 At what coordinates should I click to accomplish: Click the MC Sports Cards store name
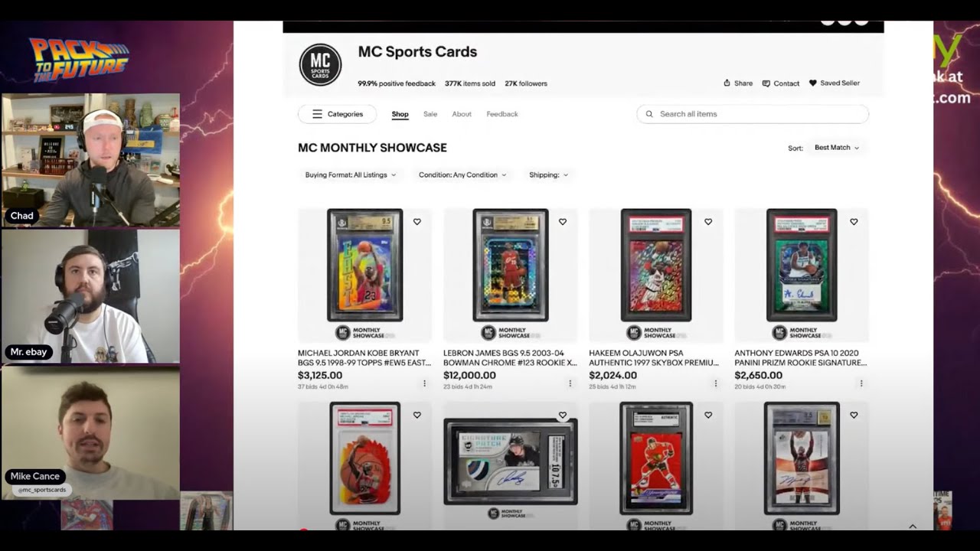click(417, 52)
